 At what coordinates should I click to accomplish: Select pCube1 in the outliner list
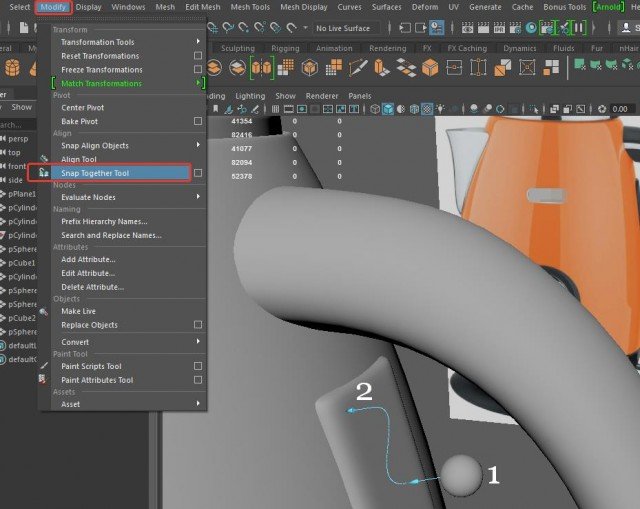pos(22,263)
